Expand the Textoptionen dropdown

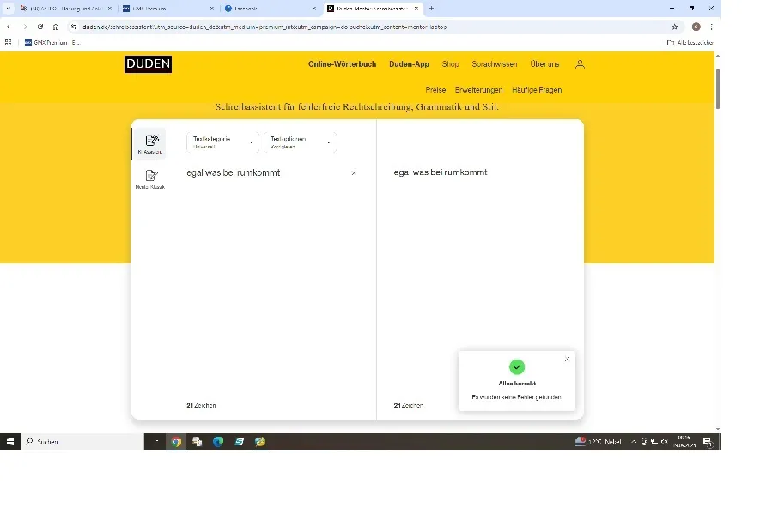301,142
